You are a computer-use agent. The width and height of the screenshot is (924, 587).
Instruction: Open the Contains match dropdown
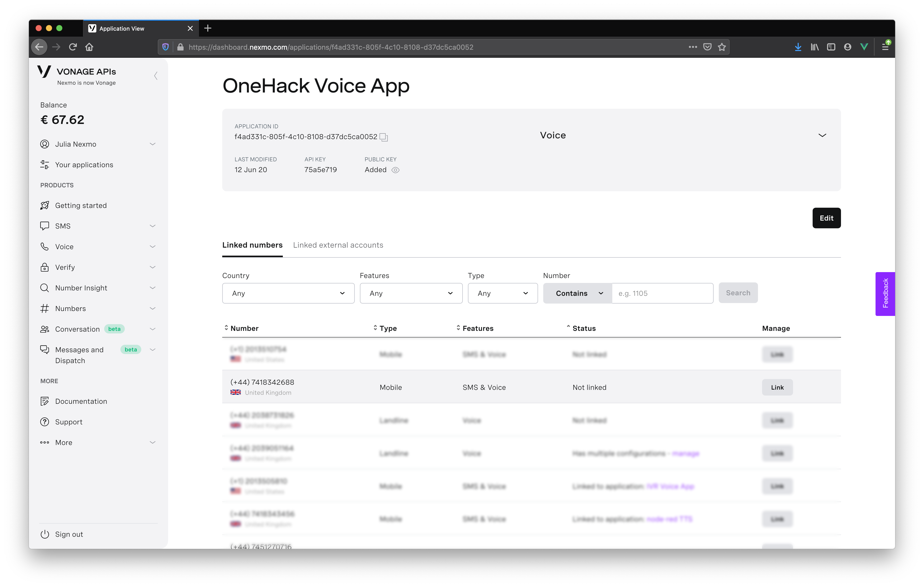578,293
